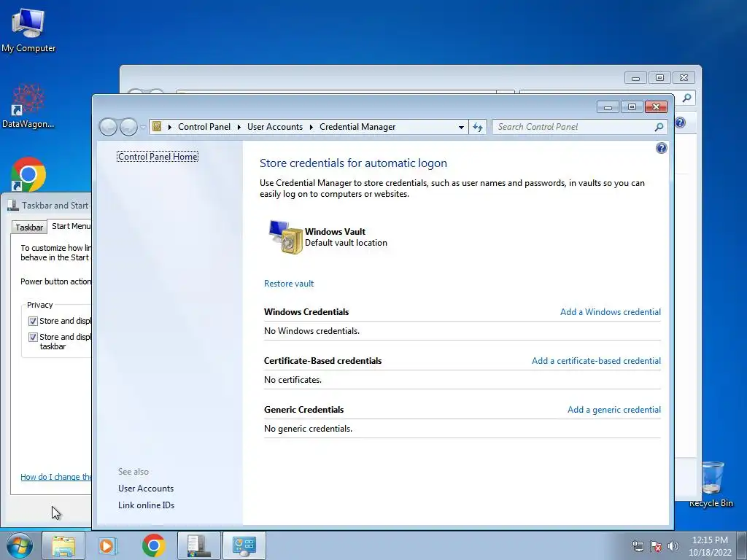Click the Windows Credentials heading

coord(306,312)
